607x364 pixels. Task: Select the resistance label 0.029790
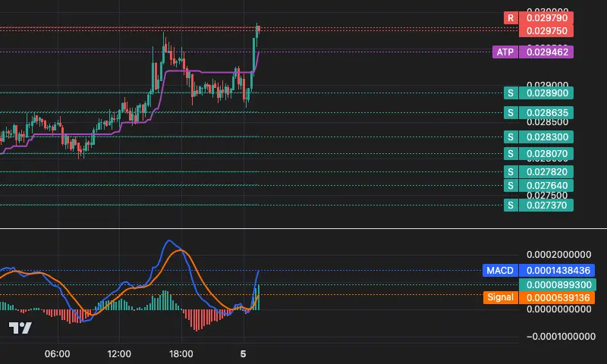click(x=546, y=17)
